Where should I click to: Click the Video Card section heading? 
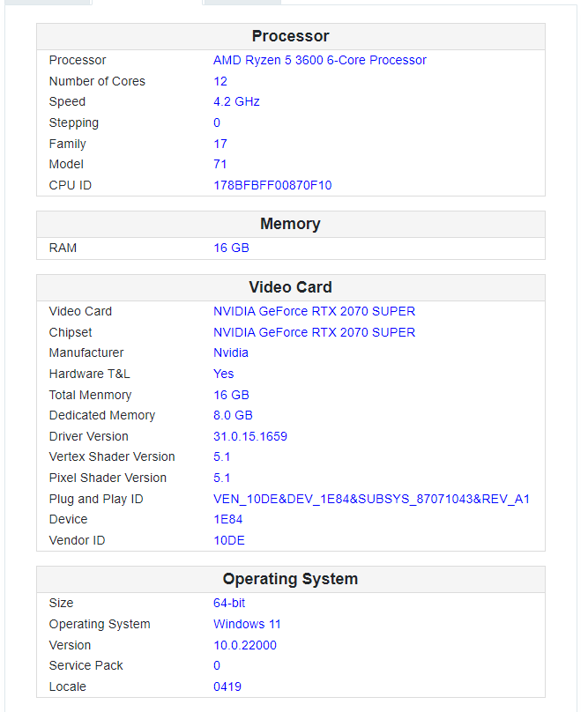pyautogui.click(x=290, y=287)
